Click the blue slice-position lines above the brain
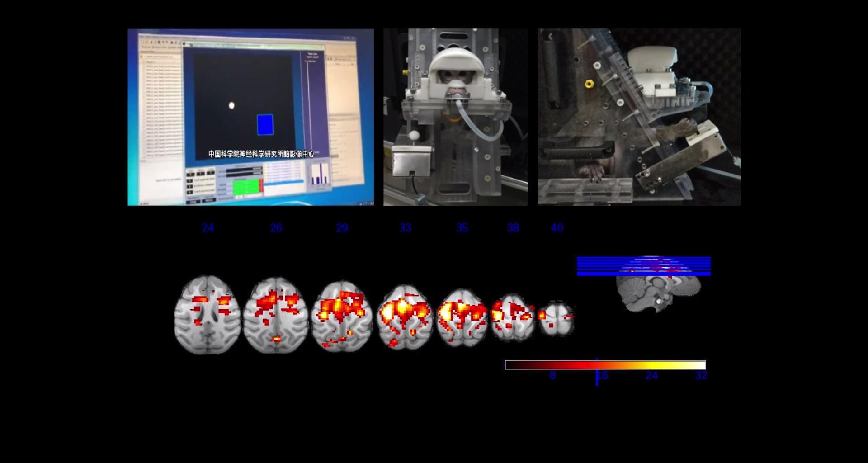Screen dimensions: 868x463 [x=643, y=266]
